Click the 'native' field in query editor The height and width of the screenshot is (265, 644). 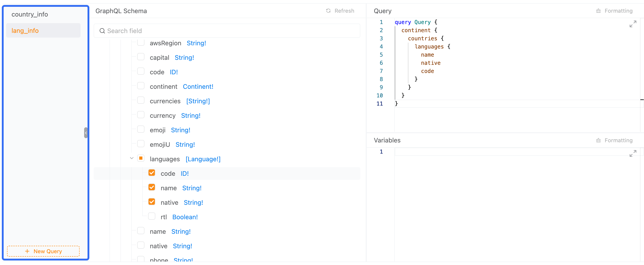tap(430, 63)
